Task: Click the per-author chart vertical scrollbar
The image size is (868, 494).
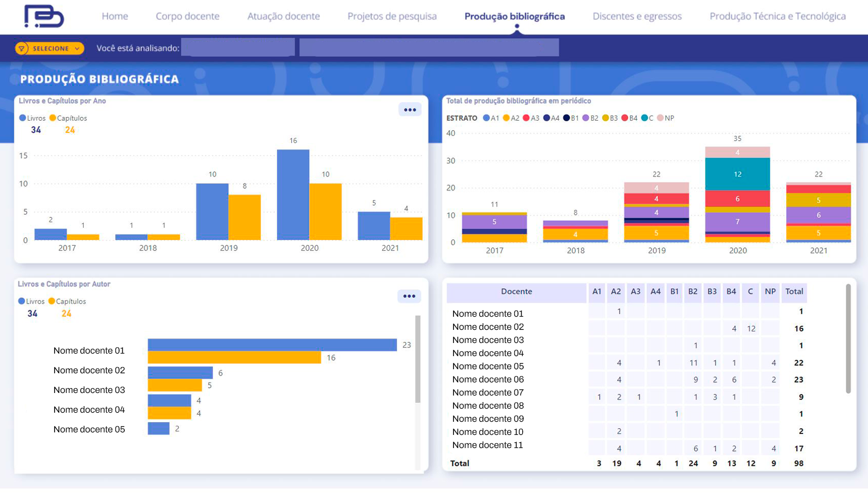Action: pos(418,359)
